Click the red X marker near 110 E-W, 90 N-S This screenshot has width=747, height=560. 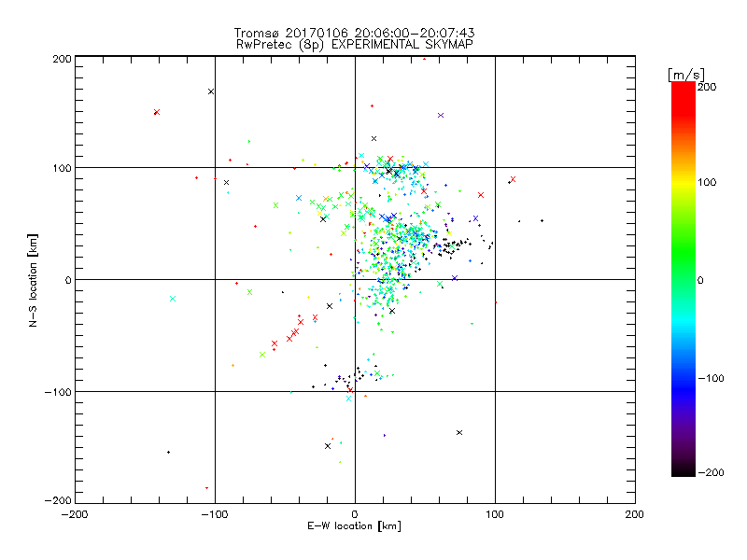pos(513,179)
